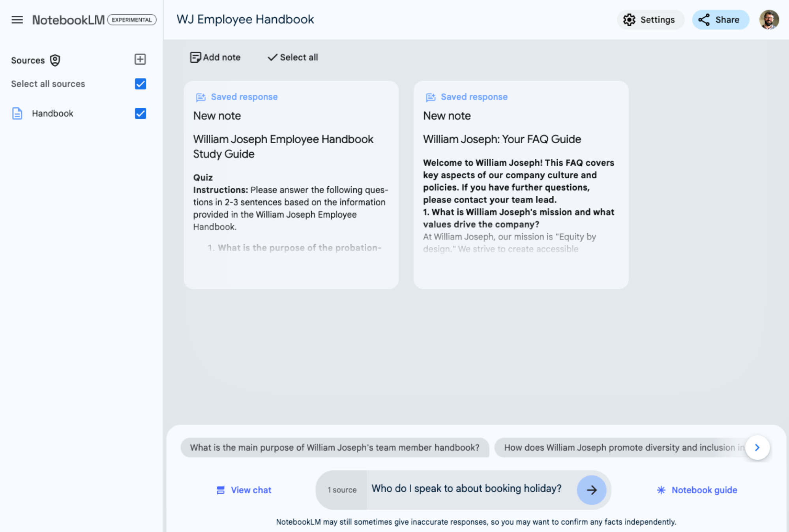Click the Notebook guide asterisk icon
Screen dimensions: 789x532
[661, 490]
